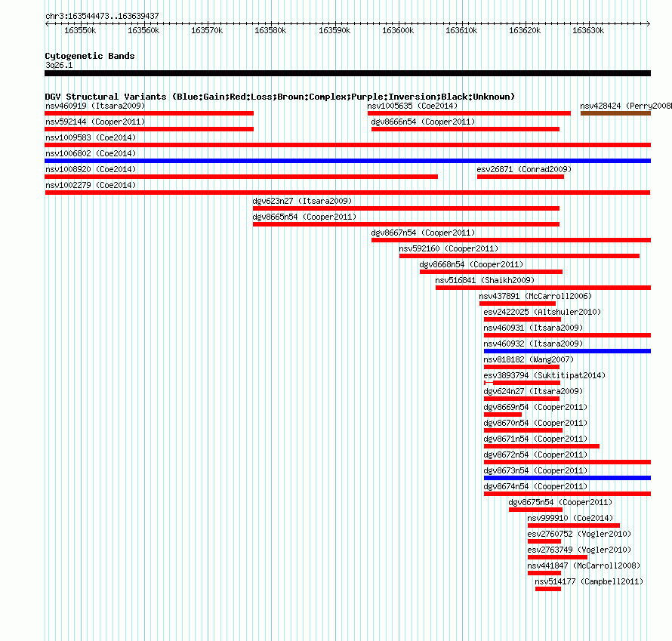672x641 pixels.
Task: Open nsv516841 (Shaikh2009) label
Action: coord(485,280)
